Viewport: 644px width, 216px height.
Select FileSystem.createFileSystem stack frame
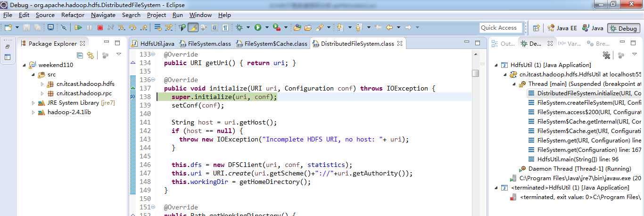pos(585,103)
